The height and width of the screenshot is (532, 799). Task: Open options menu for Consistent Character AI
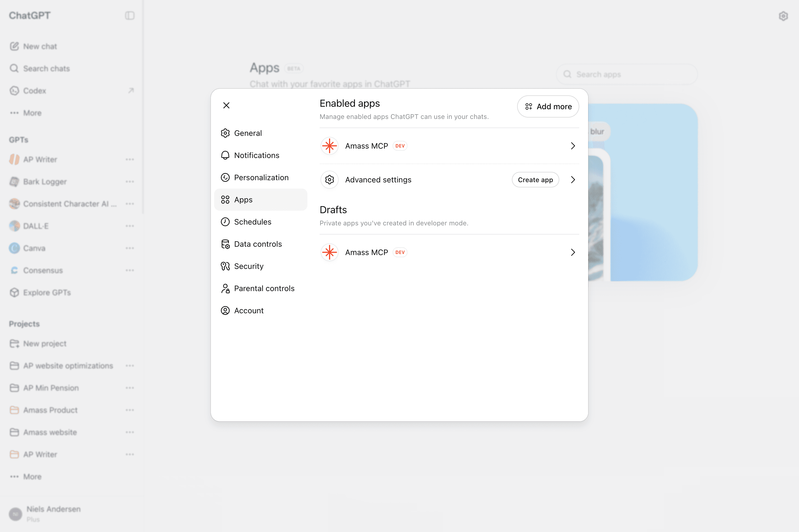[130, 204]
